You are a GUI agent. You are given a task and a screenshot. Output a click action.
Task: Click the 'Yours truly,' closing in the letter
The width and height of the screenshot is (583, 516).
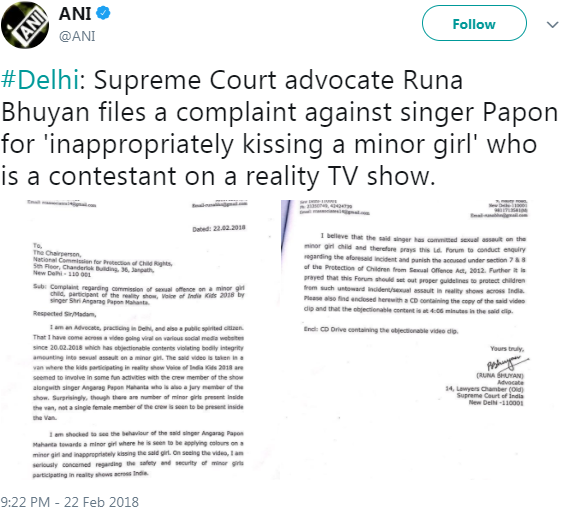click(x=507, y=349)
